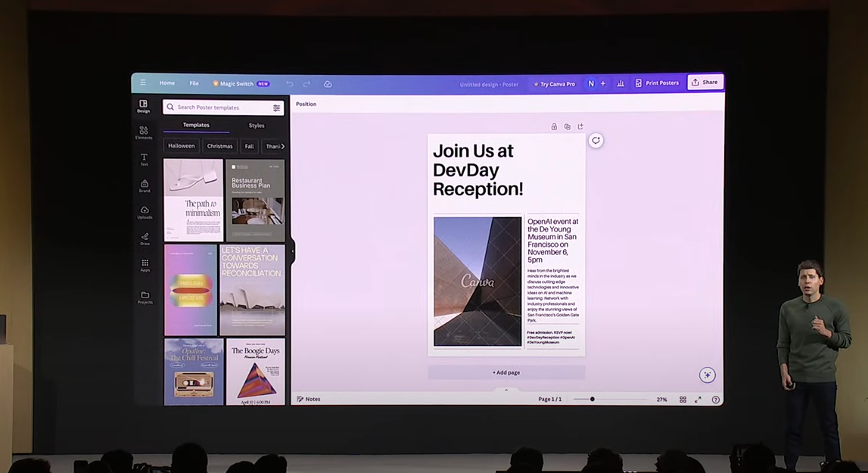
Task: Click the Print Posters button
Action: click(x=656, y=83)
